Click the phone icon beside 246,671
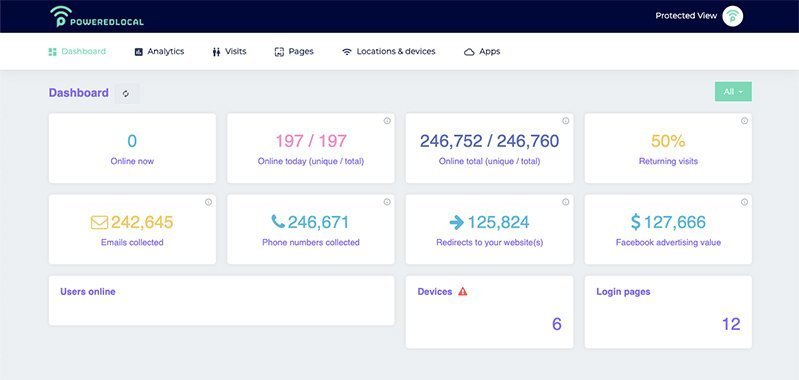Viewport: 799px width, 380px height. (278, 222)
